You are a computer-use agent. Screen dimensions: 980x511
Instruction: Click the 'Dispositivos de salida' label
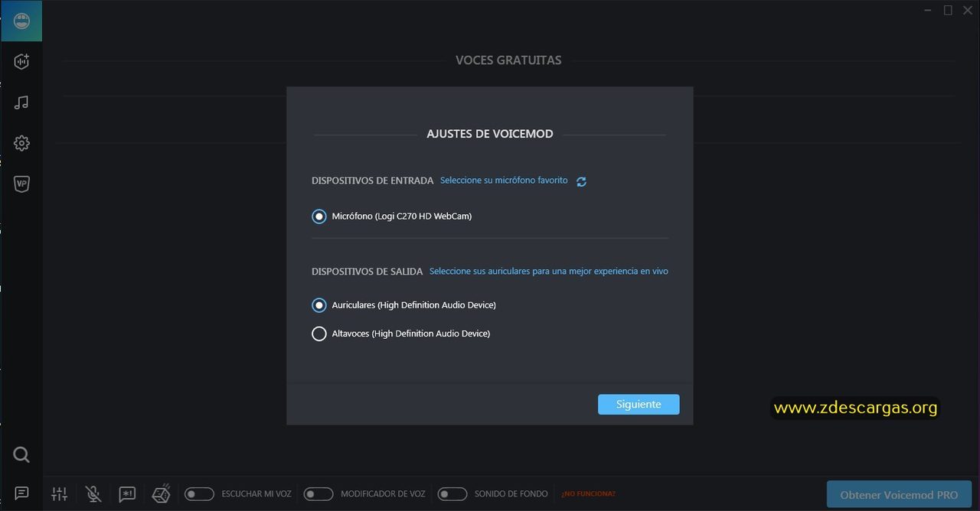click(367, 272)
